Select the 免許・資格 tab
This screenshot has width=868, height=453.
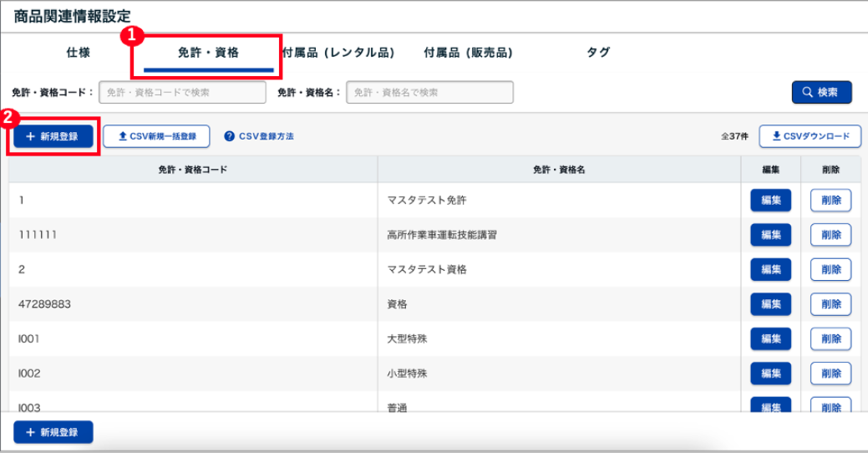[208, 53]
